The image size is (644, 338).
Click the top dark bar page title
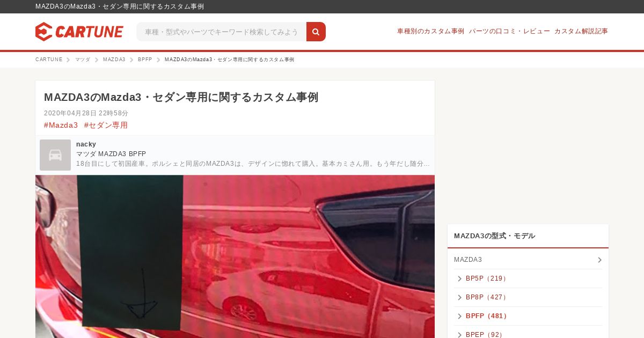point(120,6)
